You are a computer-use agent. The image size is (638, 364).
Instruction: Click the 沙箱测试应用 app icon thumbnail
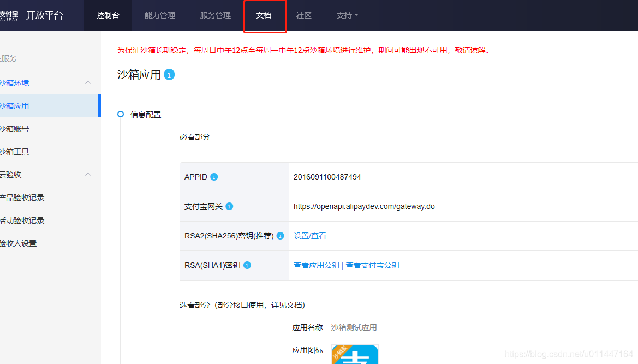tap(355, 354)
